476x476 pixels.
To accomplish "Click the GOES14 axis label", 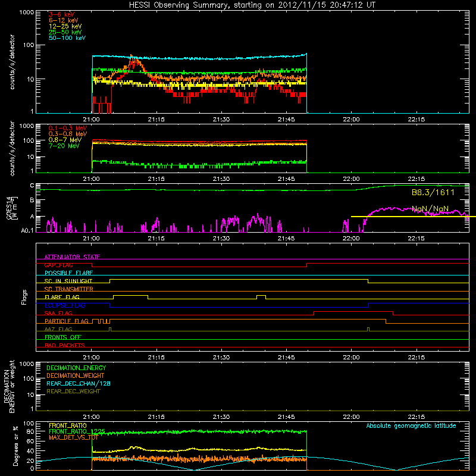I will coord(12,208).
